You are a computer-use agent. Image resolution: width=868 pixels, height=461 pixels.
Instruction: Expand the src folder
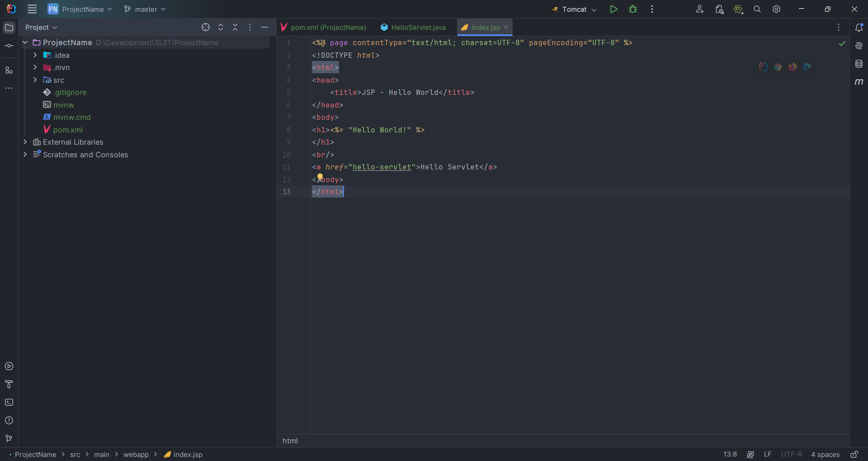click(35, 80)
